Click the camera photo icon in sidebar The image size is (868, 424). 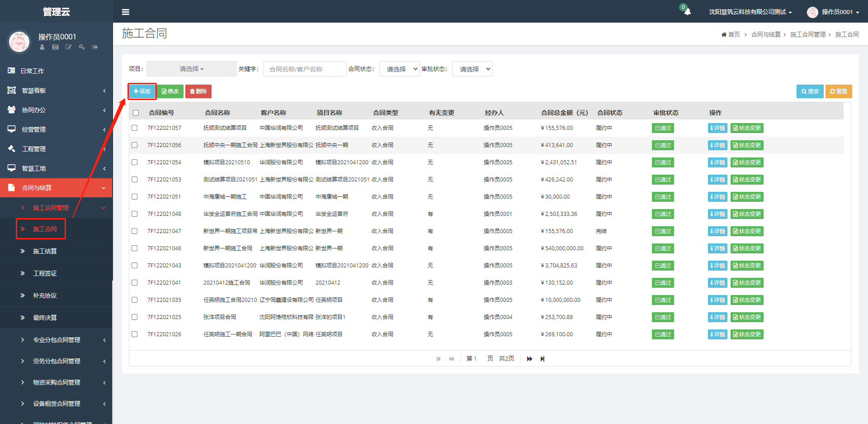pos(55,47)
